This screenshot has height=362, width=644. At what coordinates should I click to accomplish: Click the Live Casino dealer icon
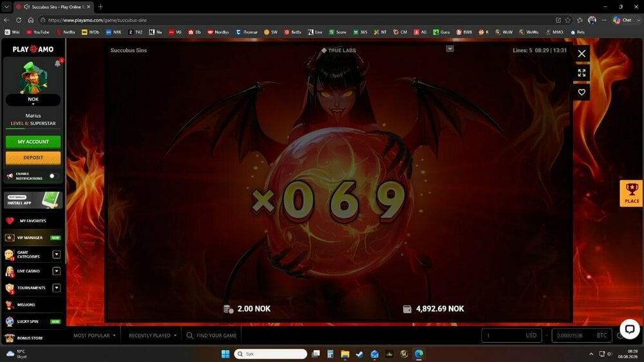click(10, 271)
